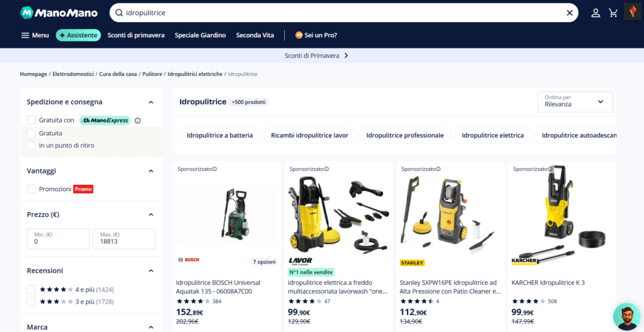
Task: Click N°1 nelle vendite badge
Action: (x=311, y=272)
